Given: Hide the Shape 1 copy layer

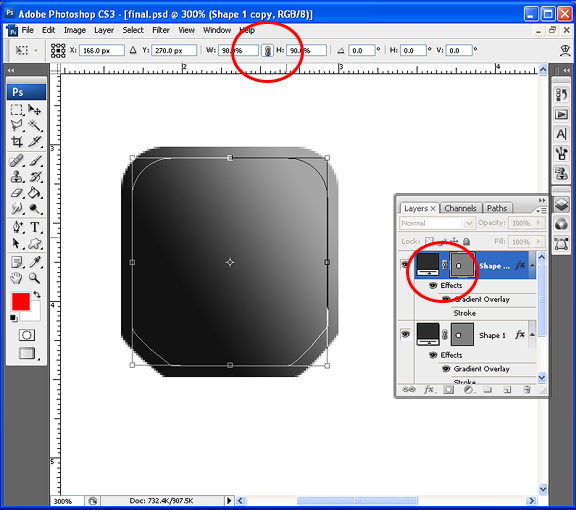Looking at the screenshot, I should coord(405,264).
